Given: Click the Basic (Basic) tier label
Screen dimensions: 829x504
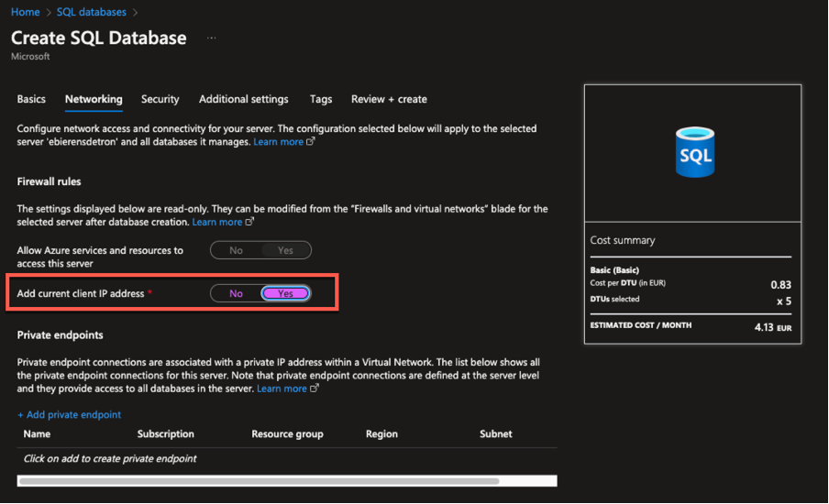Looking at the screenshot, I should pos(614,270).
